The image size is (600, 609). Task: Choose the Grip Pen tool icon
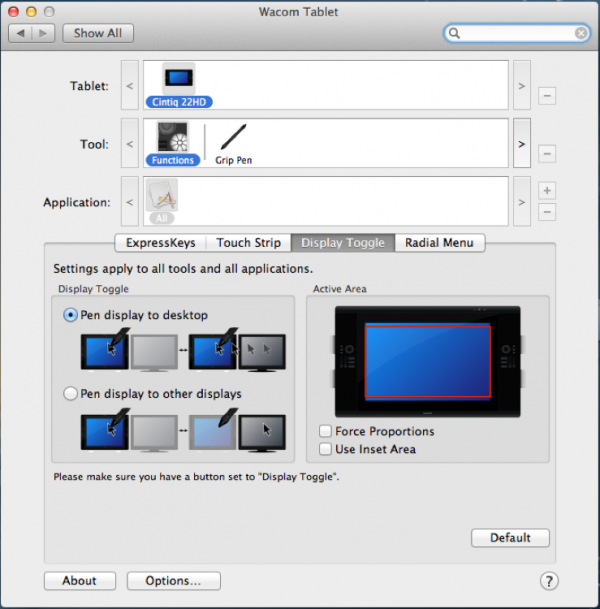[x=234, y=138]
